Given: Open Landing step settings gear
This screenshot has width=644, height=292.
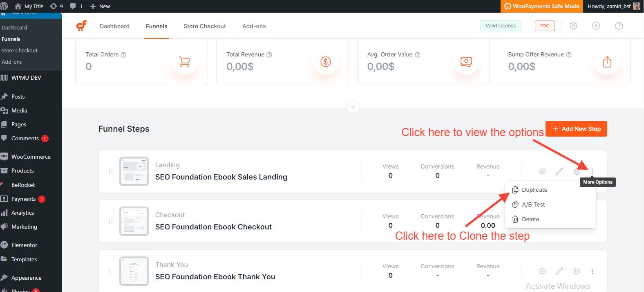Looking at the screenshot, I should [x=576, y=171].
